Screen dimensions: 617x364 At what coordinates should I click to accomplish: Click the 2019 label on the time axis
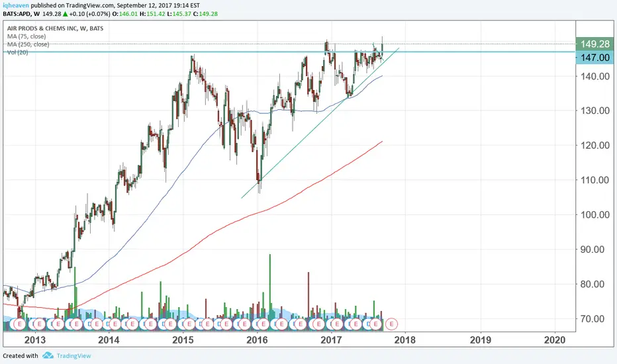480,340
